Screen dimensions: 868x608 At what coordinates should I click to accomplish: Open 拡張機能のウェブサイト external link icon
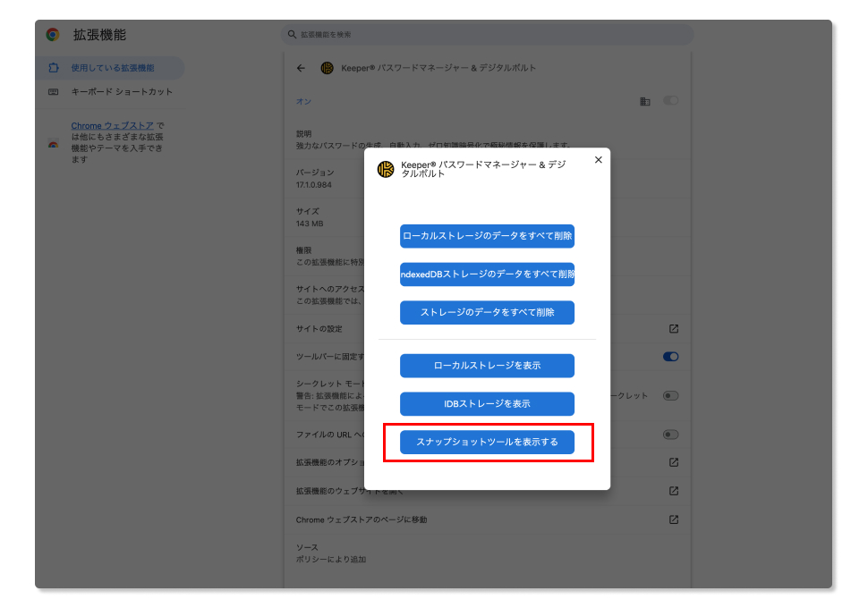(674, 491)
